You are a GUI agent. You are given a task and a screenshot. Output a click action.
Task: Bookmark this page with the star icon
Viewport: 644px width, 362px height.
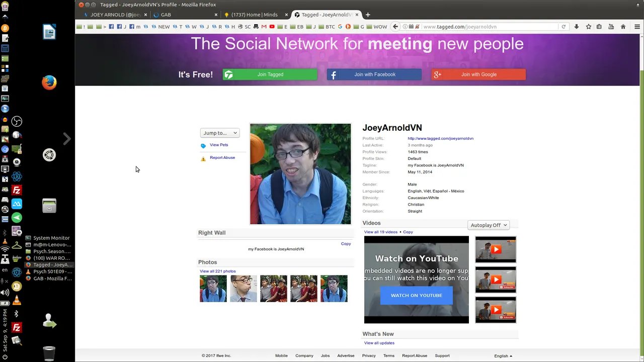click(x=588, y=27)
